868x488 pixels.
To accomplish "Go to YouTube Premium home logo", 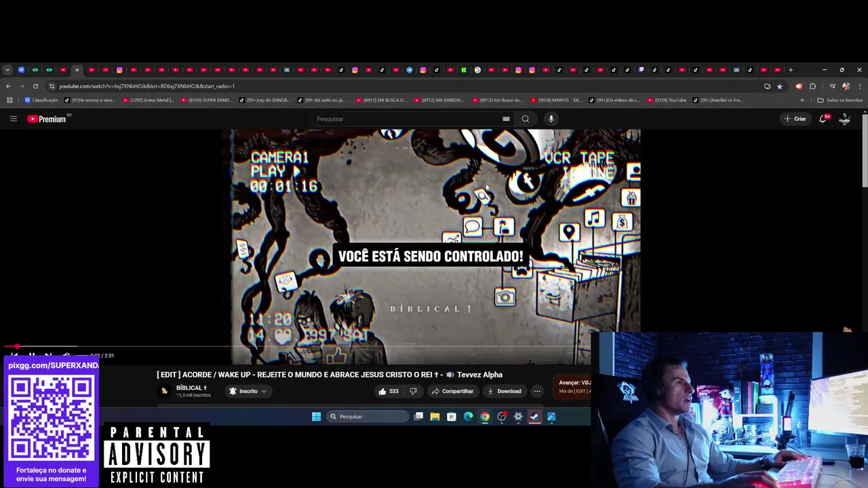I will pyautogui.click(x=47, y=119).
